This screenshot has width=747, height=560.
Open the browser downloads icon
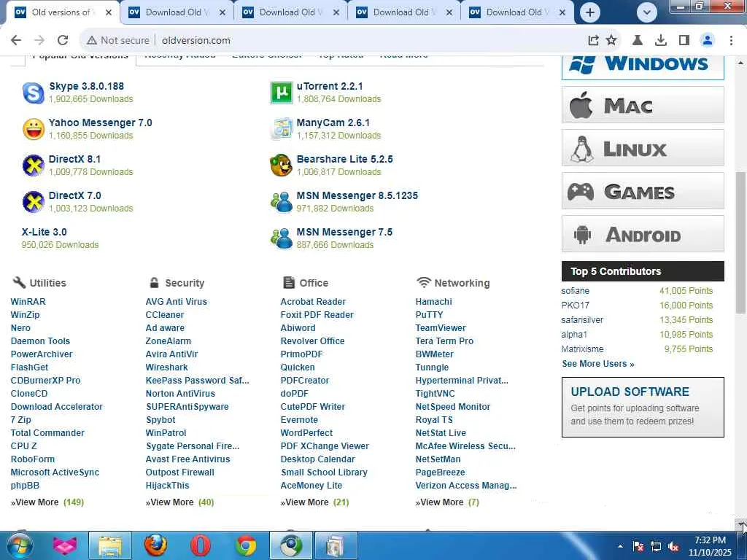pyautogui.click(x=660, y=41)
